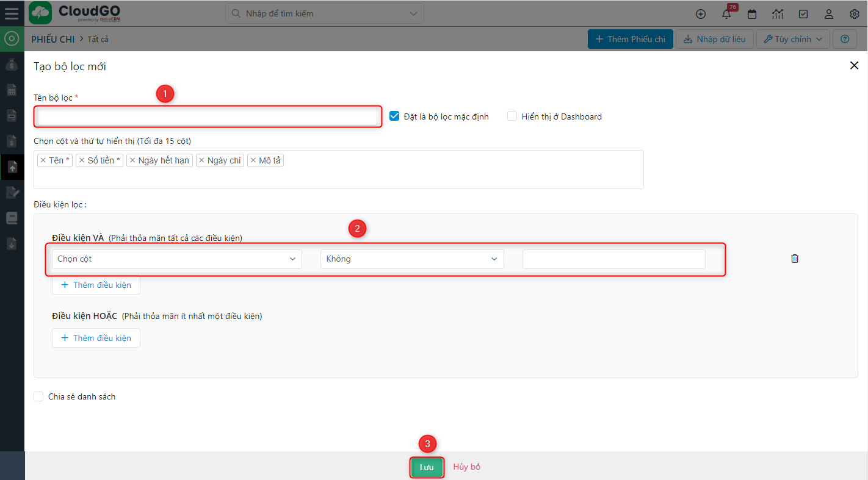Open the user profile icon
The image size is (868, 480).
[x=829, y=13]
